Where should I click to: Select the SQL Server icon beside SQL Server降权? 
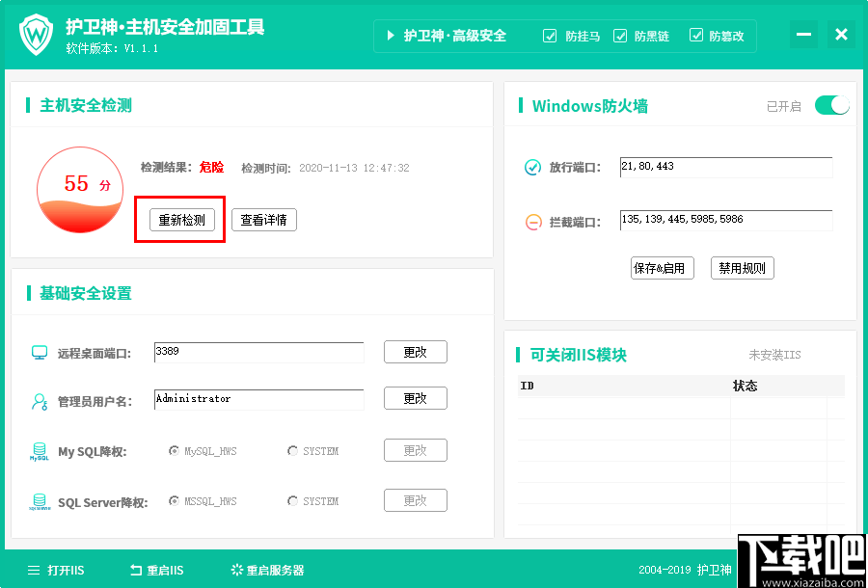coord(38,501)
